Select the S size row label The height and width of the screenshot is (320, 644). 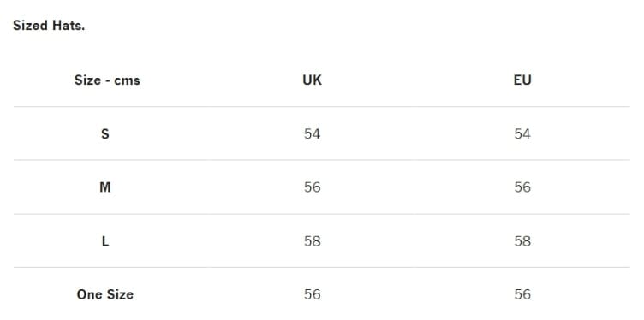[105, 133]
